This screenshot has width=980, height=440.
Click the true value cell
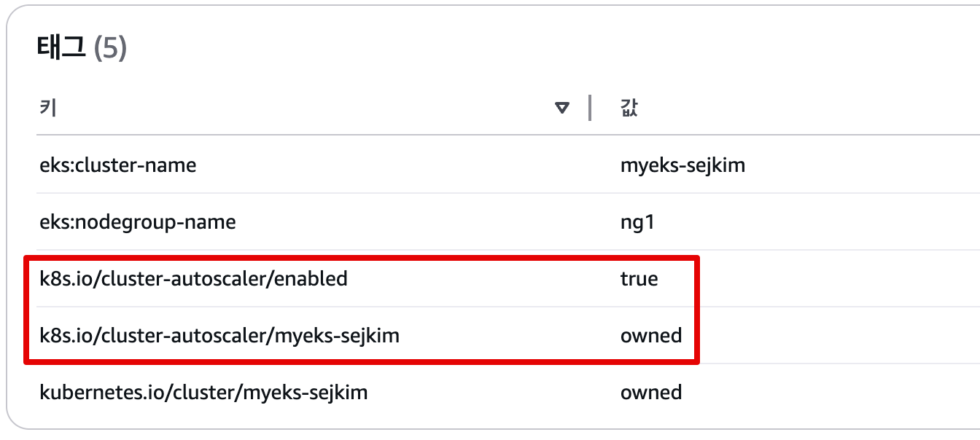click(x=639, y=278)
